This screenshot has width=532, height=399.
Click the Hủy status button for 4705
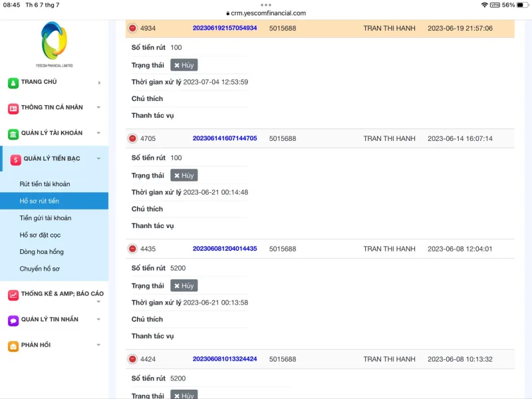[x=184, y=176]
